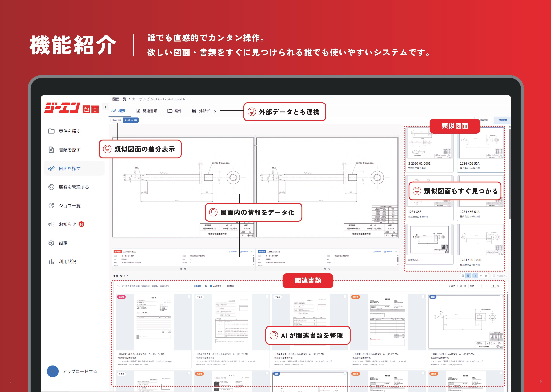Zoom out the 1234-X56-55A drawing view
Viewport: 551px width, 392px height.
point(325,269)
